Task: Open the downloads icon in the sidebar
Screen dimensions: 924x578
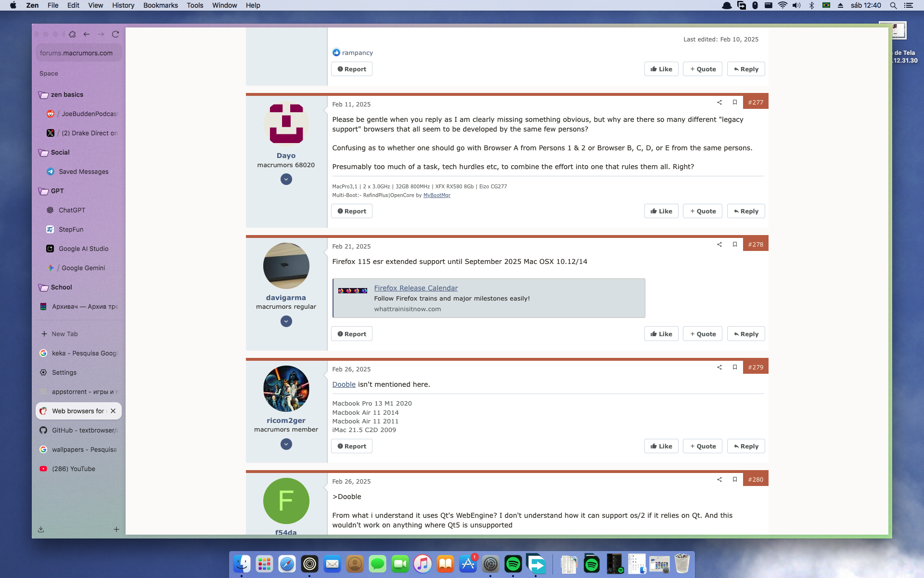Action: [x=41, y=529]
